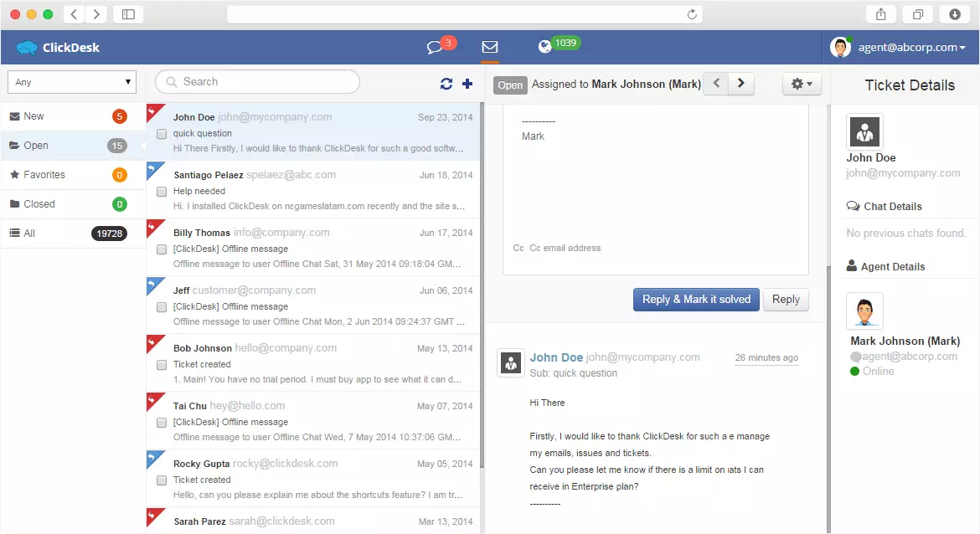Click the Reply & Mark it solved button
Screen dimensions: 980x534
click(696, 299)
